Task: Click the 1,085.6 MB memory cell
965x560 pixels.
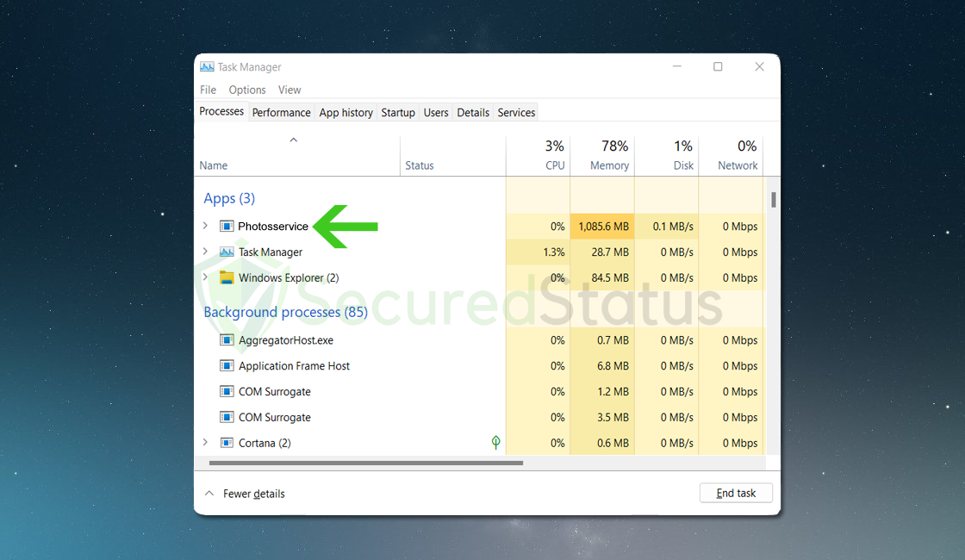Action: click(x=602, y=227)
